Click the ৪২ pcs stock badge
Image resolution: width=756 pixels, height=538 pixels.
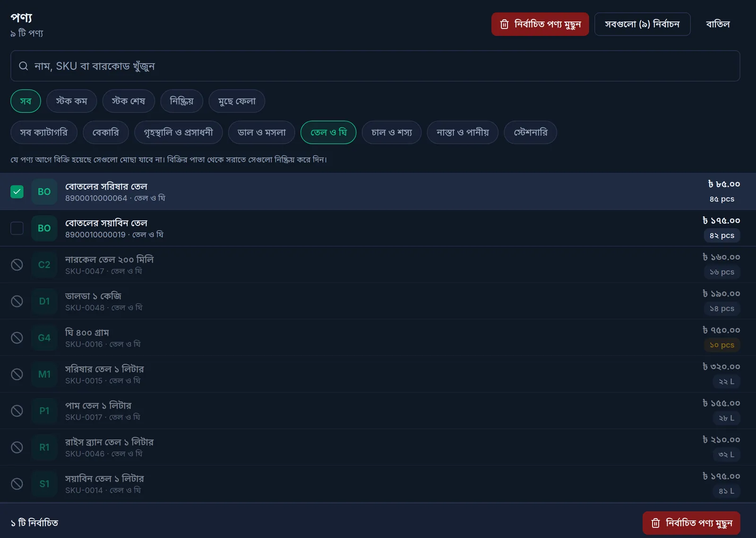click(722, 235)
